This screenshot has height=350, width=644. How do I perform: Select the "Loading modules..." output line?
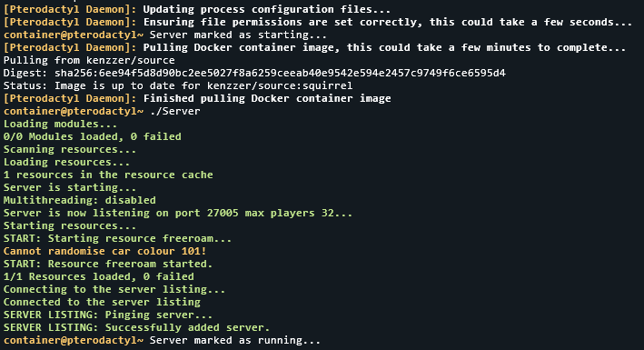[60, 124]
